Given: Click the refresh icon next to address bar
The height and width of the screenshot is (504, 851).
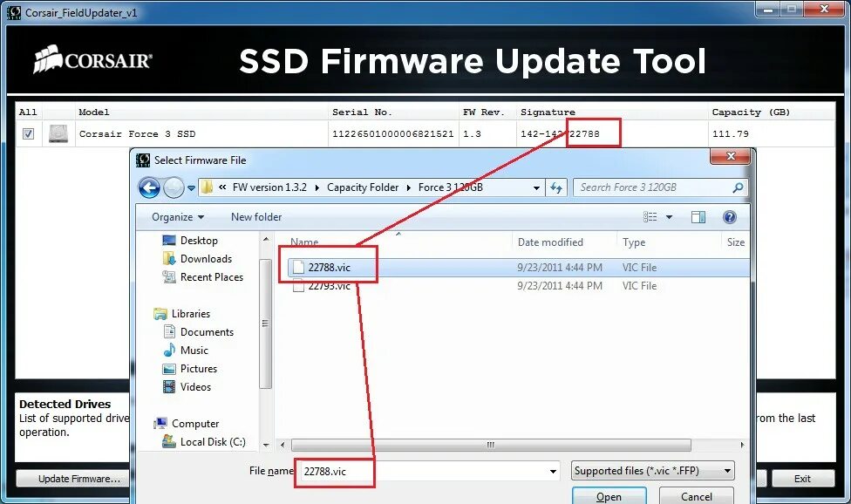Looking at the screenshot, I should [x=556, y=187].
